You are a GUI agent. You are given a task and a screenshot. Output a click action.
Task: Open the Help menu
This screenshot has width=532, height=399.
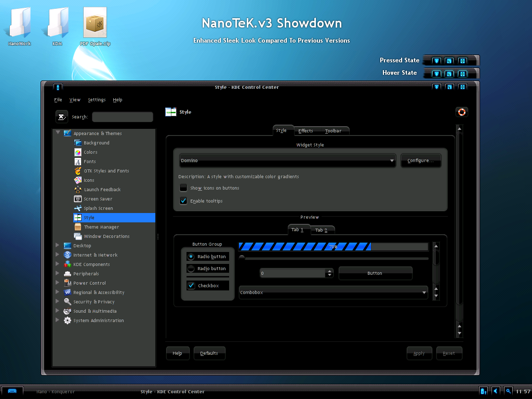pos(117,100)
